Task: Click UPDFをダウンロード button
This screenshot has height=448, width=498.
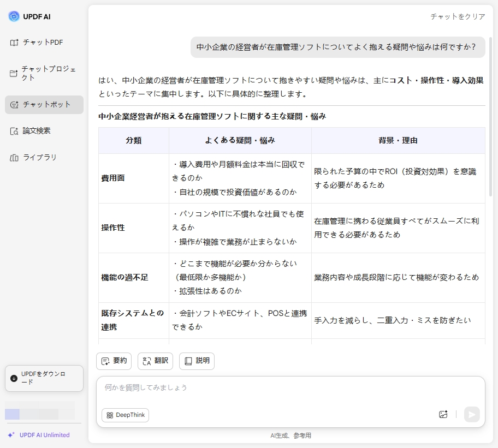Action: click(44, 378)
